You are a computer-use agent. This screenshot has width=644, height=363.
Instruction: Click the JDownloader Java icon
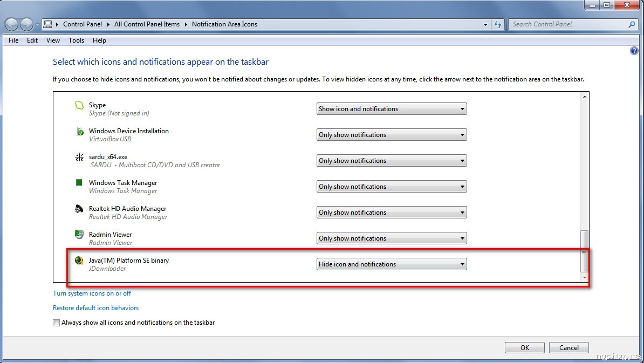coord(79,261)
